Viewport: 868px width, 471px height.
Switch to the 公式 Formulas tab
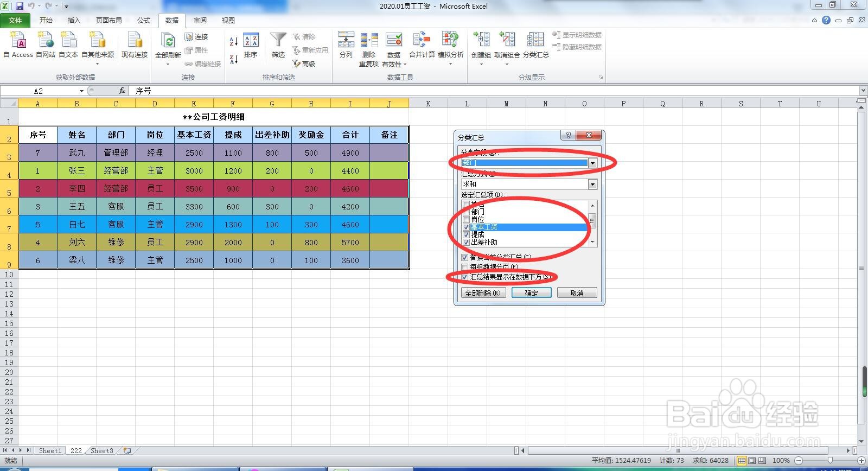point(143,20)
